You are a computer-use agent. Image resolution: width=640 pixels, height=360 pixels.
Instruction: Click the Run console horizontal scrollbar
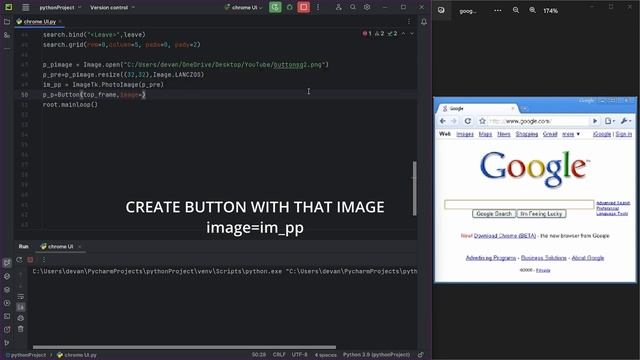pyautogui.click(x=184, y=347)
